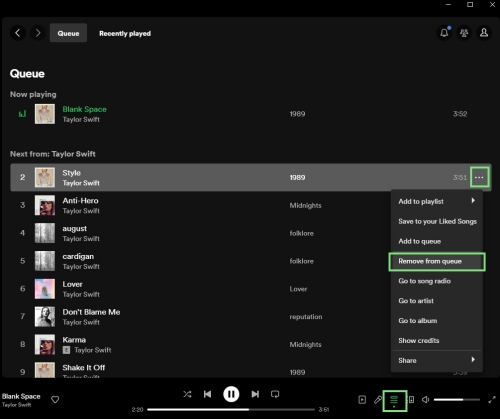Open Taylor Swift artist under Karma
Screen dimensions: 500x419
click(93, 350)
